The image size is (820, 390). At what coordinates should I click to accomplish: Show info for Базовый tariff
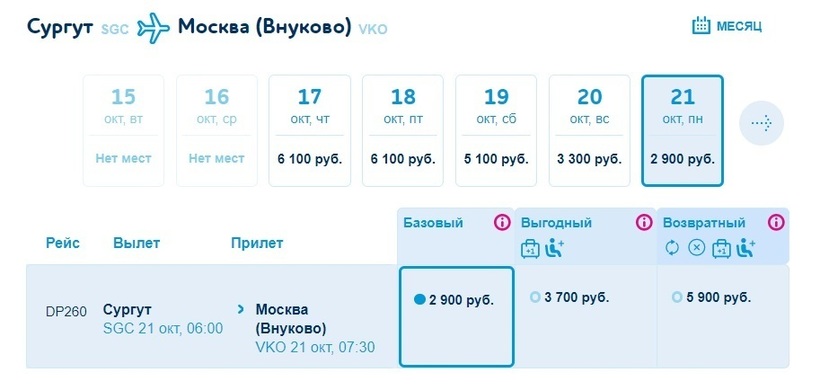point(502,223)
